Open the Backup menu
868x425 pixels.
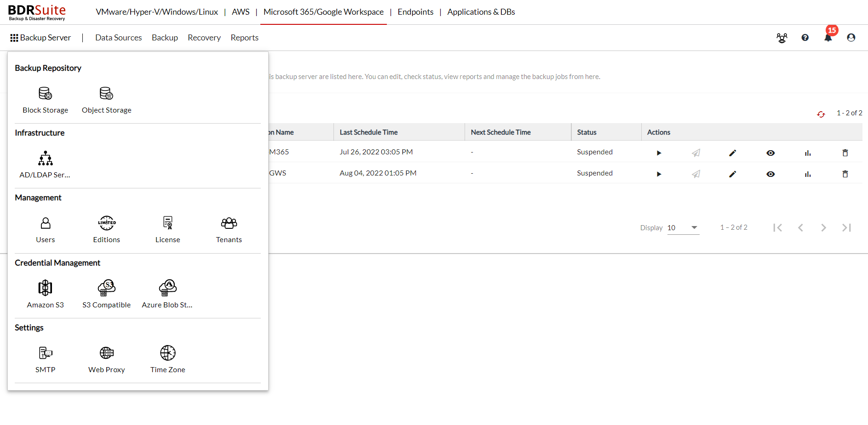(x=165, y=38)
